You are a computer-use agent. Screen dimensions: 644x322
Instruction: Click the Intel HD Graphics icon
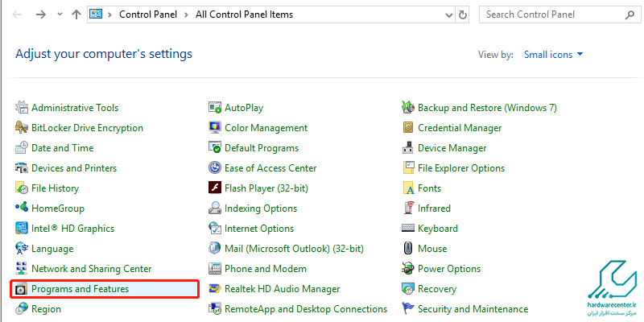tap(22, 229)
